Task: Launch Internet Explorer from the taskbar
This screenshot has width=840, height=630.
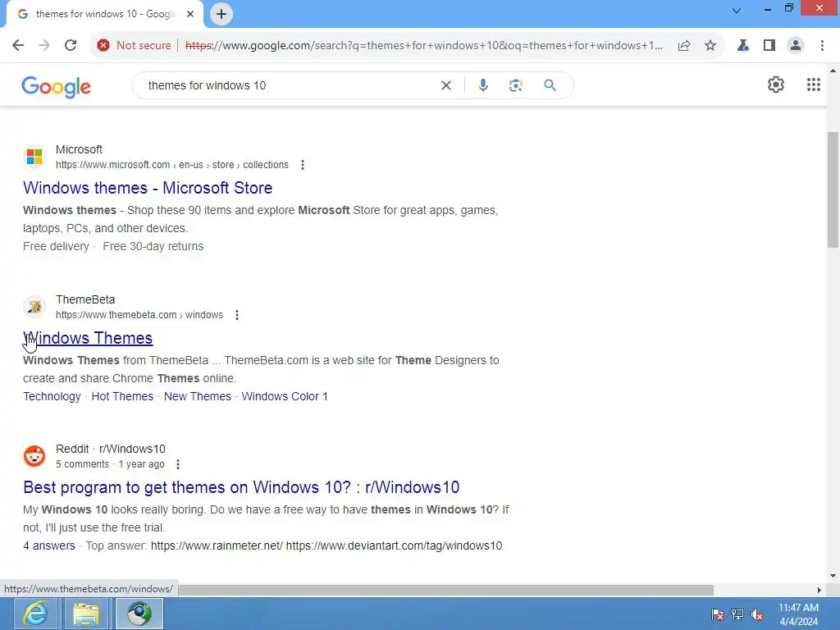Action: click(x=34, y=614)
